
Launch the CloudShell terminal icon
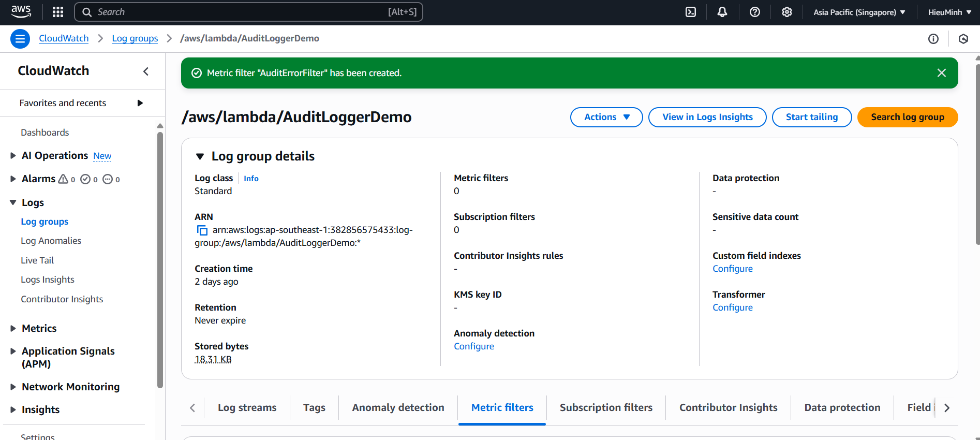pyautogui.click(x=691, y=12)
